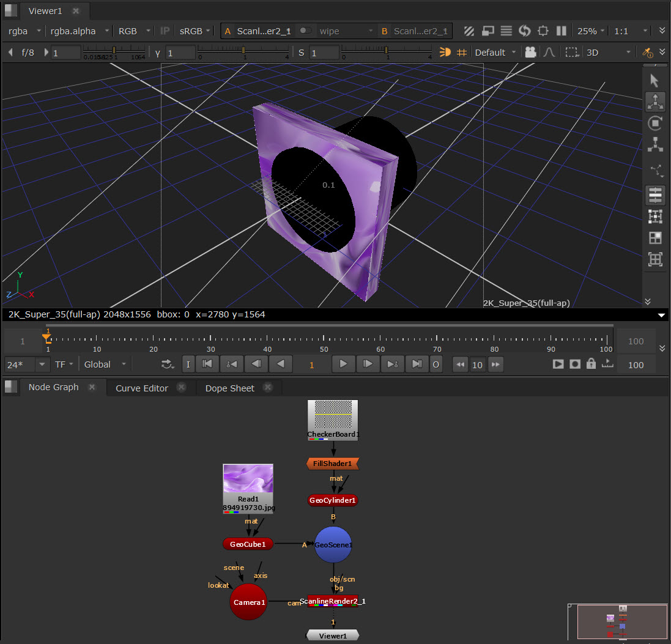Activate the Scale tool in viewer sidebar
Image resolution: width=671 pixels, height=644 pixels.
(655, 145)
